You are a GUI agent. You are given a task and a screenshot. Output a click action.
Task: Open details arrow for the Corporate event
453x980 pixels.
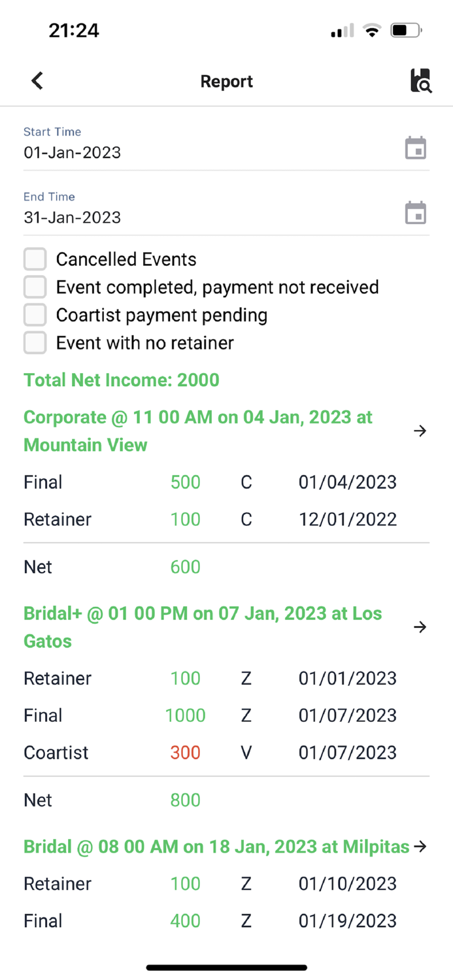pos(419,431)
